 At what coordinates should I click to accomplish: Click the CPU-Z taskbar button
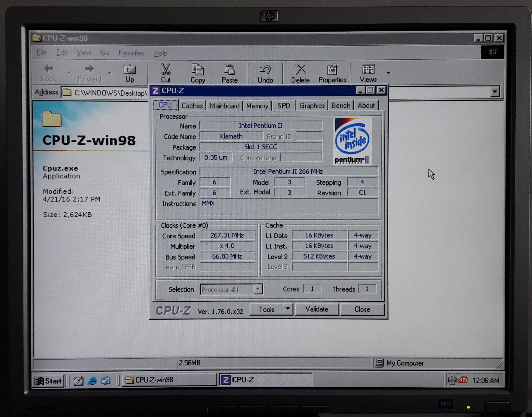(x=266, y=380)
